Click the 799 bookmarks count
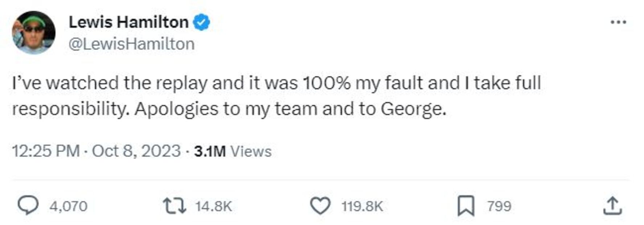This screenshot has width=644, height=225. pyautogui.click(x=499, y=206)
